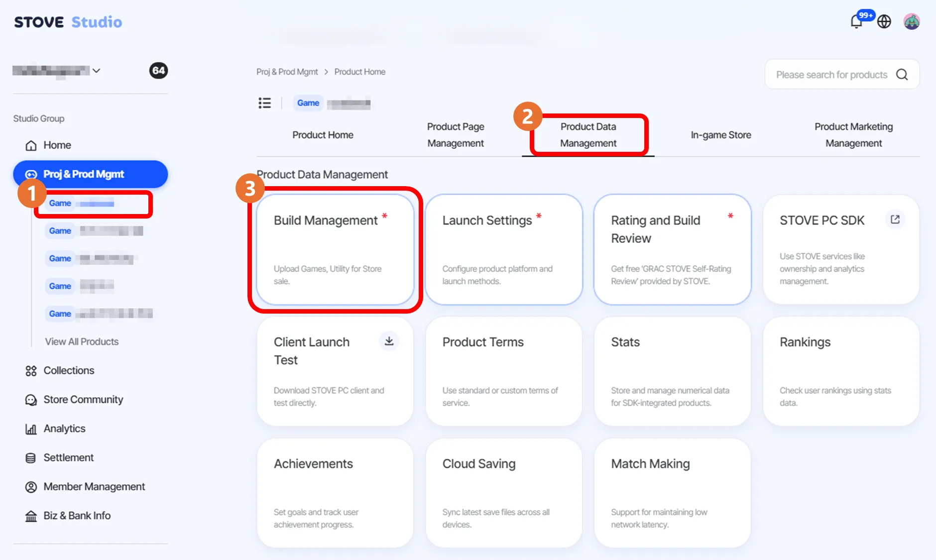Image resolution: width=936 pixels, height=560 pixels.
Task: Open Member Management in the sidebar
Action: pos(94,487)
